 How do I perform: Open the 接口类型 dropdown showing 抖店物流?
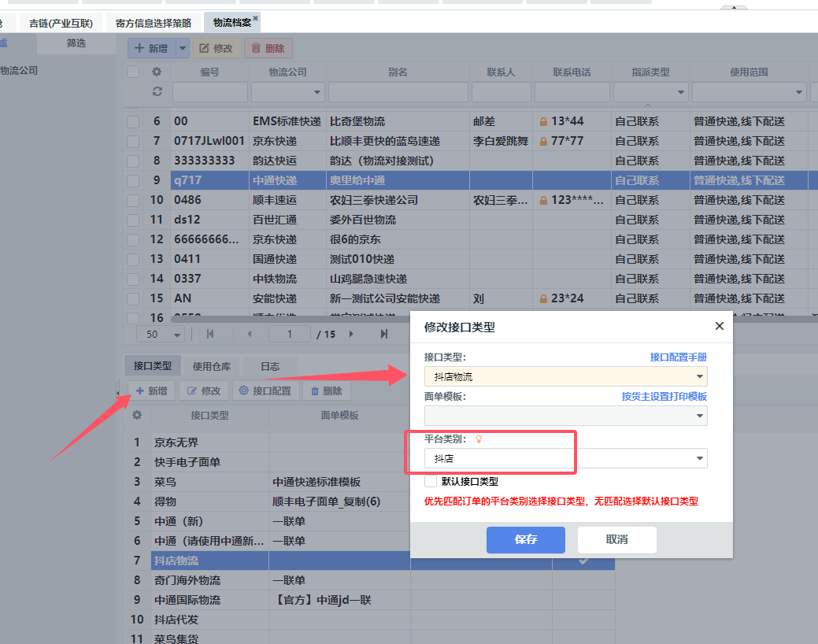565,376
